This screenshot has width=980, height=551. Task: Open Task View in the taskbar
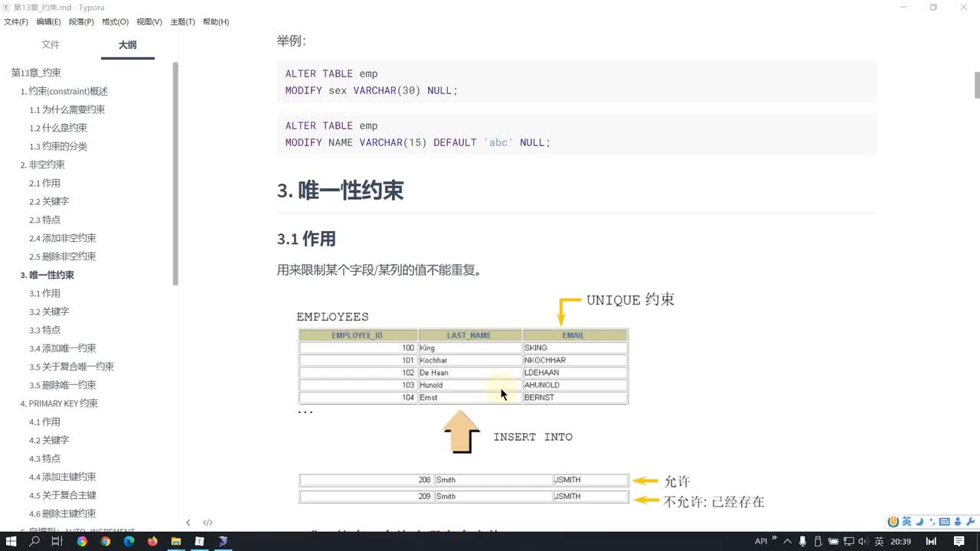(57, 541)
